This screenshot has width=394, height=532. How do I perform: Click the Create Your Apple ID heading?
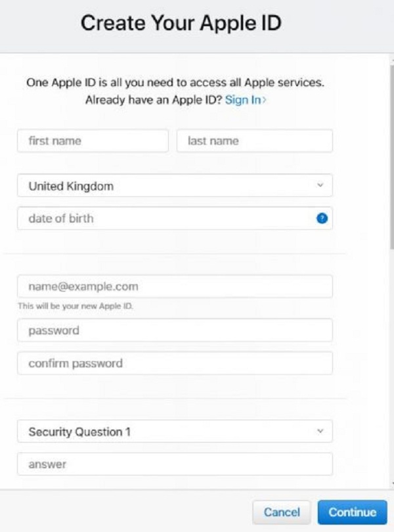tap(181, 23)
